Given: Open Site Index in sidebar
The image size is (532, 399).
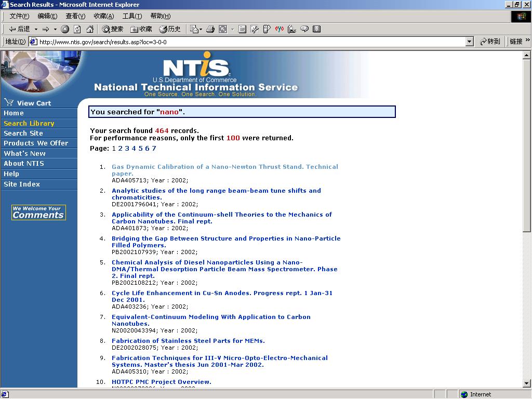Looking at the screenshot, I should tap(22, 184).
